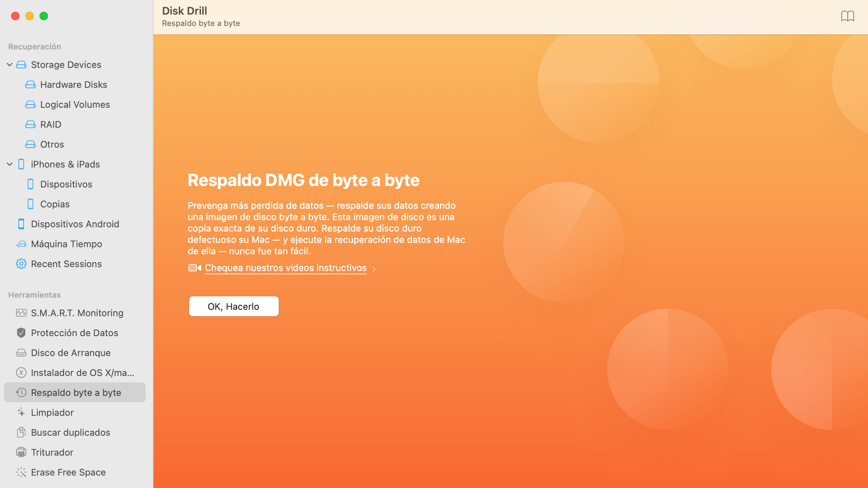Select Máquina Tiempo option
Viewport: 868px width, 488px height.
[66, 244]
